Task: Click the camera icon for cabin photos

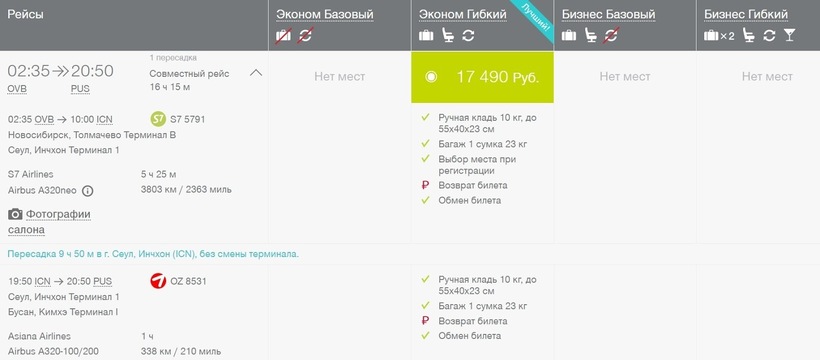Action: [x=15, y=214]
